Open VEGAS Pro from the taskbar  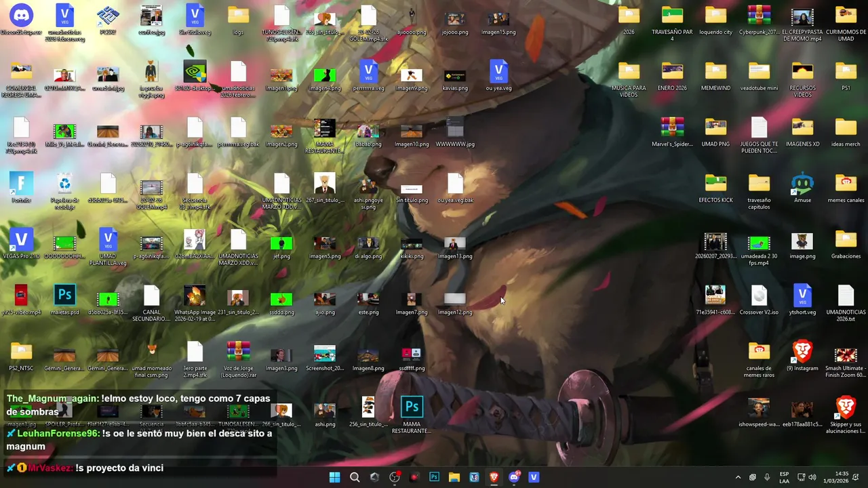point(534,477)
